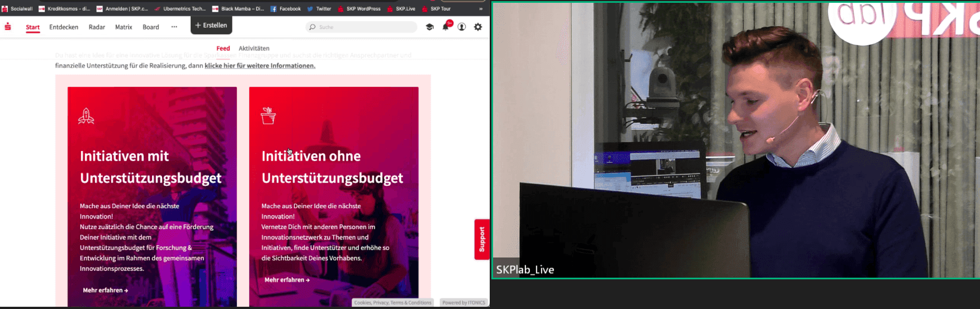980x309 pixels.
Task: Open the Kreditkosmos bookmark
Action: [65, 8]
